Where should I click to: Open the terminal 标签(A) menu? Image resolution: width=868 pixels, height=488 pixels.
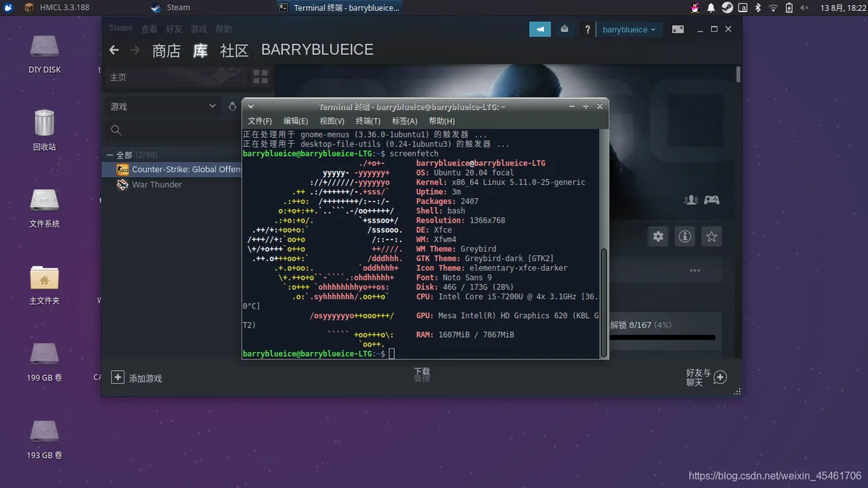pyautogui.click(x=404, y=121)
